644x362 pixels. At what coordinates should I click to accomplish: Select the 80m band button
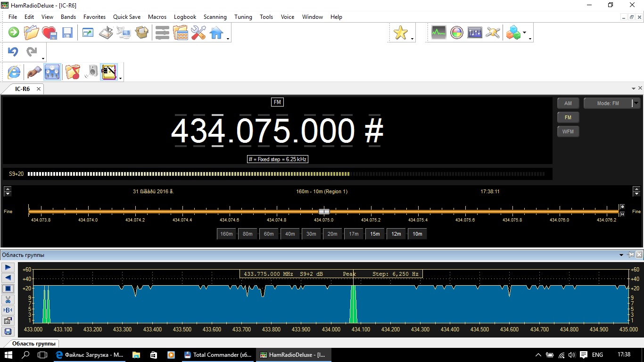click(248, 234)
